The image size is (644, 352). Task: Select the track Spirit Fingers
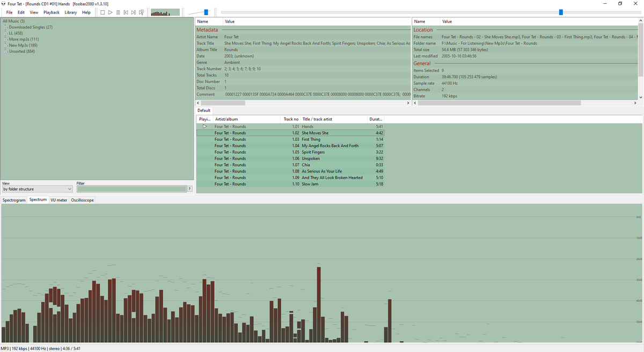[290, 152]
